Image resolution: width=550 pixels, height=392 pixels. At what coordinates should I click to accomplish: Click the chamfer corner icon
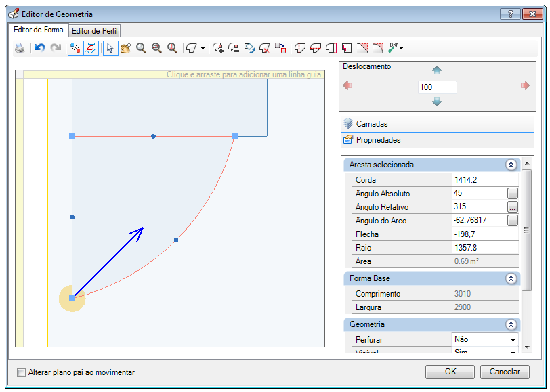click(x=362, y=48)
